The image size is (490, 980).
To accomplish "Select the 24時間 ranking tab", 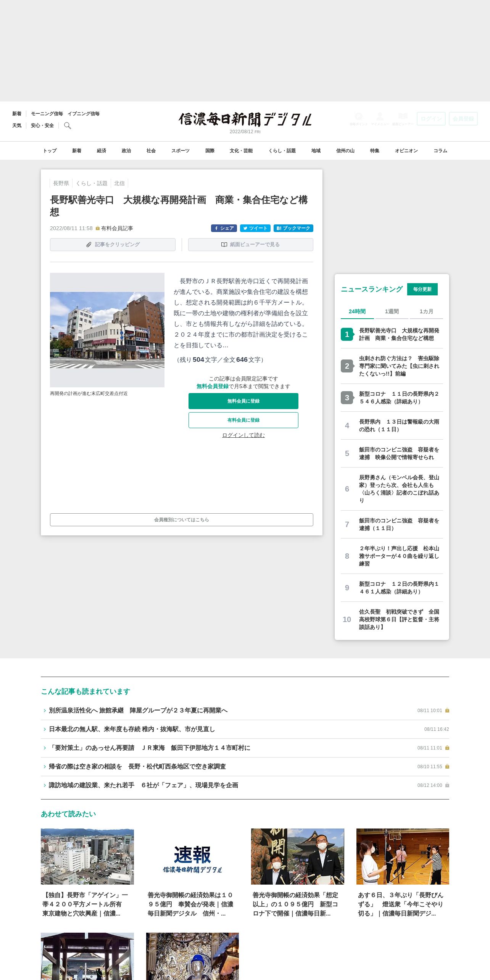I will click(357, 311).
